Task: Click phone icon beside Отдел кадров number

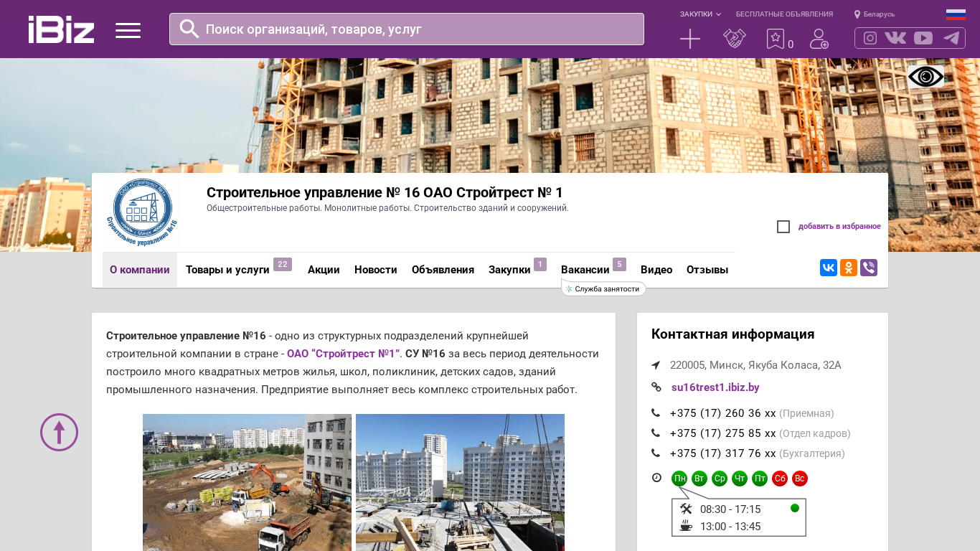Action: coord(656,433)
